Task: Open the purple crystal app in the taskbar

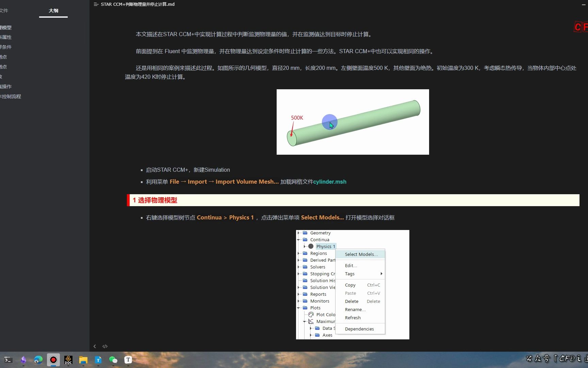Action: click(x=23, y=360)
